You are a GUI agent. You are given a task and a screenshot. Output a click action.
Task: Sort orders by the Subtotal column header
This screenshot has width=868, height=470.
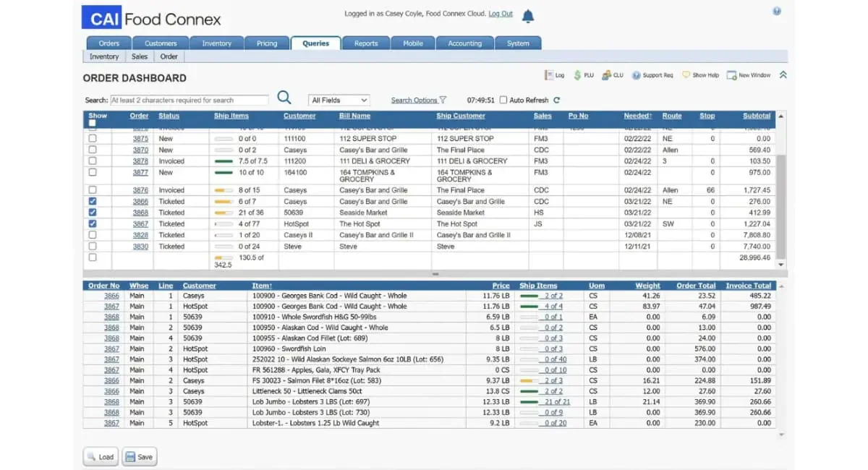pos(757,116)
